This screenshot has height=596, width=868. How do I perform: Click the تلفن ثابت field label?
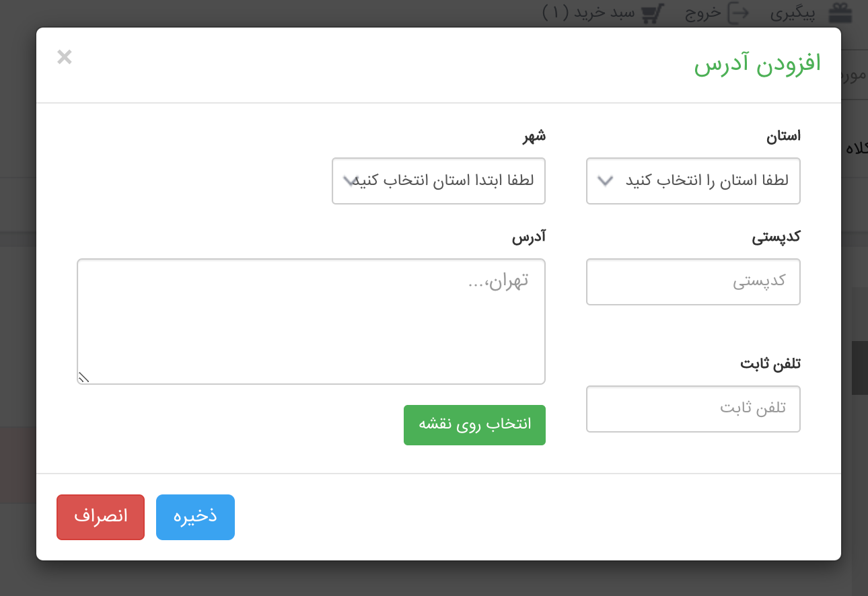(770, 364)
